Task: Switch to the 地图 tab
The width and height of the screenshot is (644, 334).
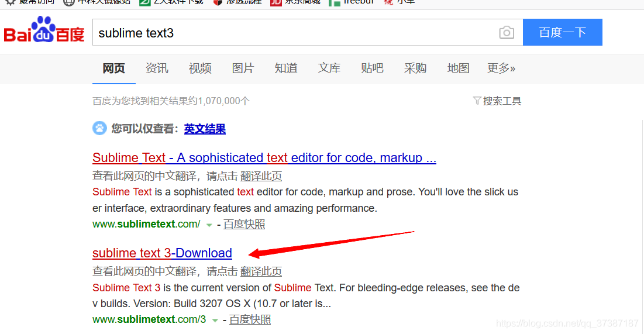Action: tap(459, 68)
